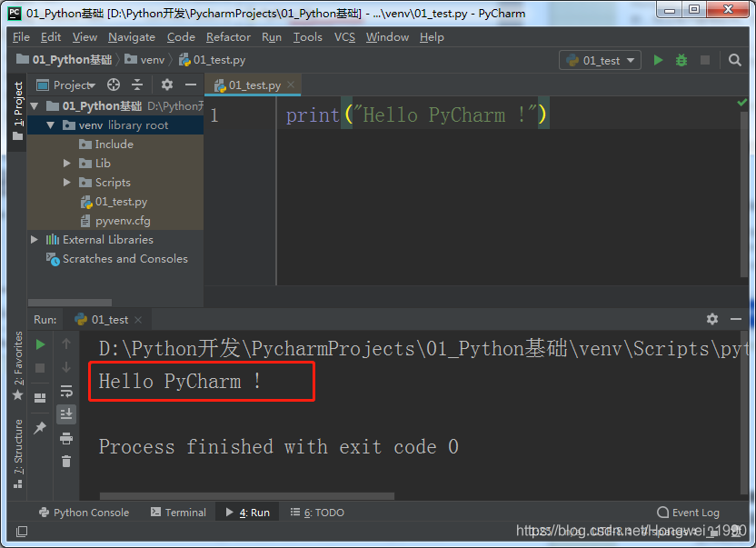Start debugging with the green bug icon

(x=681, y=60)
